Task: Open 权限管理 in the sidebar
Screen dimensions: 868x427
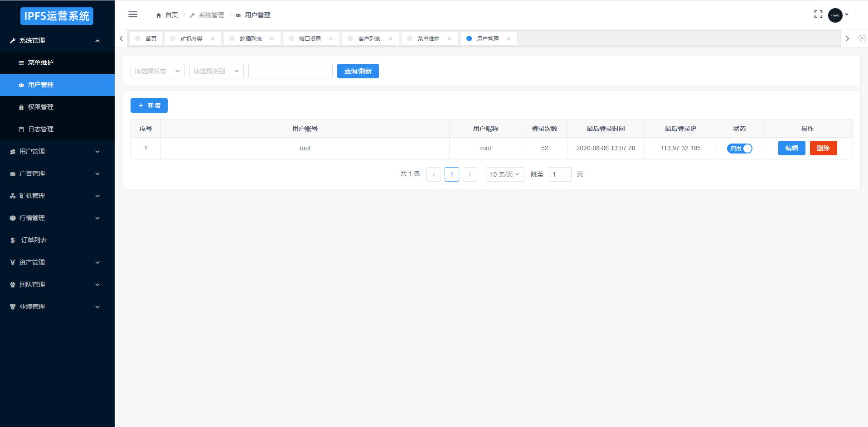Action: pyautogui.click(x=41, y=107)
